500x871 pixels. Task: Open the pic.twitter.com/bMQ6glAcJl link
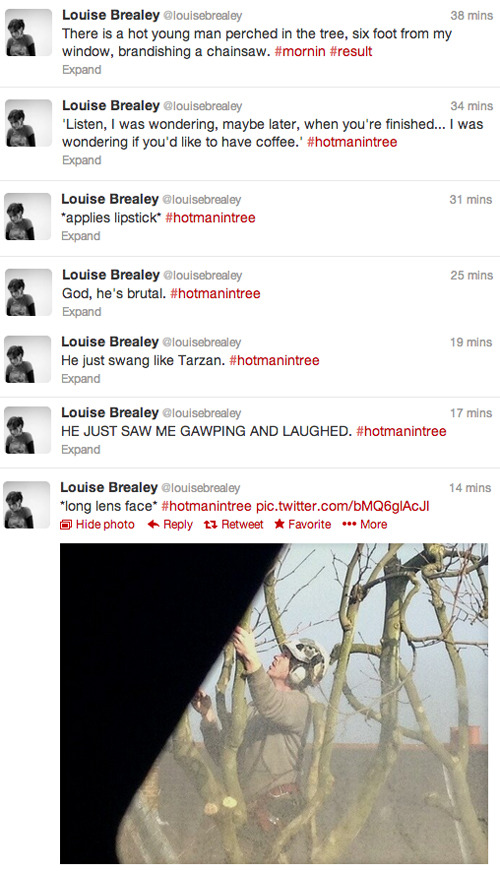tap(343, 506)
